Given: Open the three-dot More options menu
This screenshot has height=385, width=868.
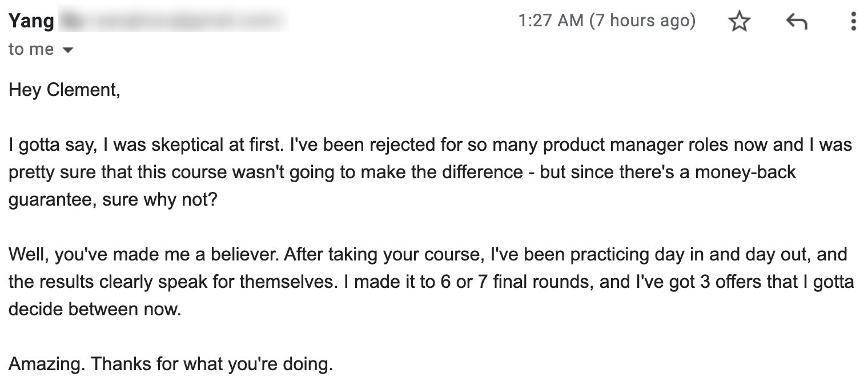Looking at the screenshot, I should [853, 22].
